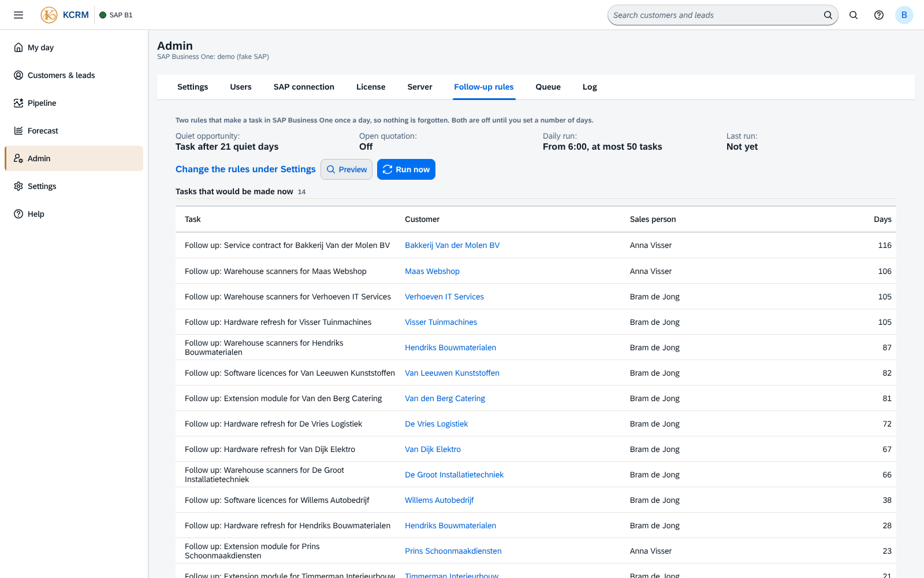Open the Willems Autobedrijf customer link
Image resolution: width=924 pixels, height=578 pixels.
click(439, 500)
